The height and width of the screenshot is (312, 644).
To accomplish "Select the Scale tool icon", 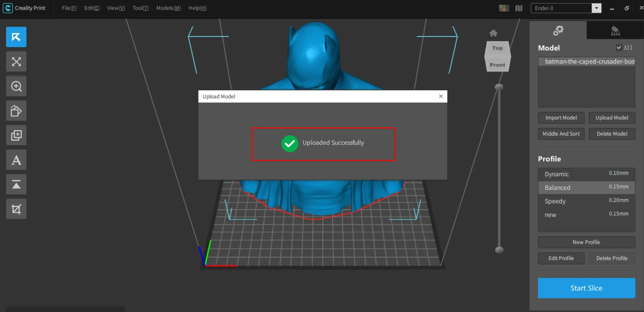I will pos(16,62).
